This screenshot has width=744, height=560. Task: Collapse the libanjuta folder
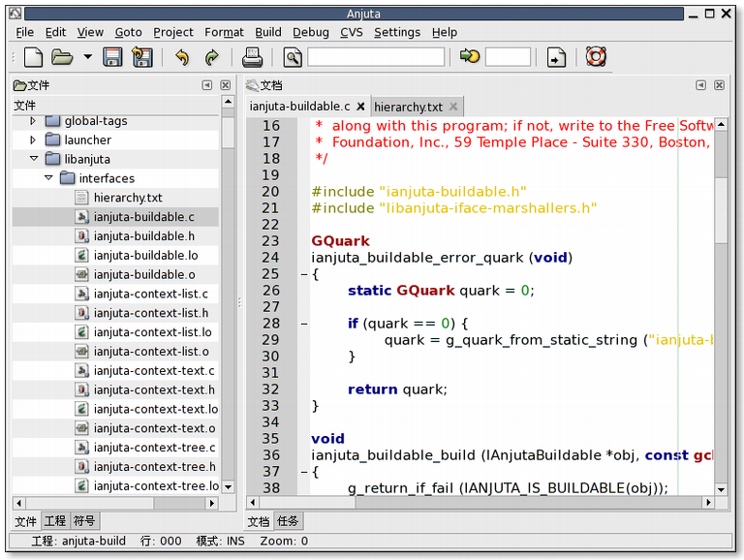[33, 159]
